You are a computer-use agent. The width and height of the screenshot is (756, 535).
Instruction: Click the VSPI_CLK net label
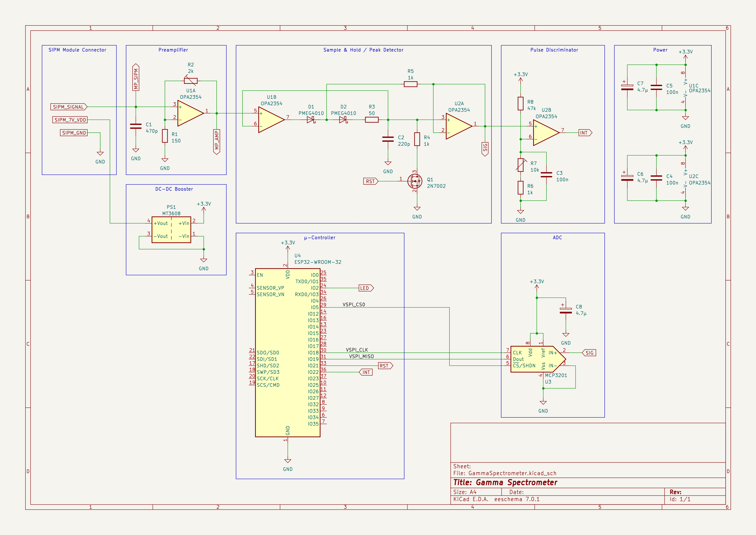[x=357, y=350]
